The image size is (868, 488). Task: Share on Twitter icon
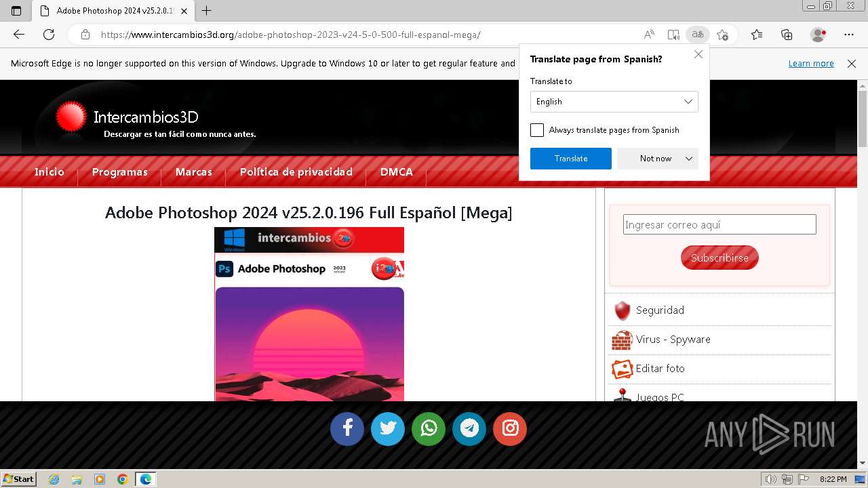pyautogui.click(x=388, y=428)
